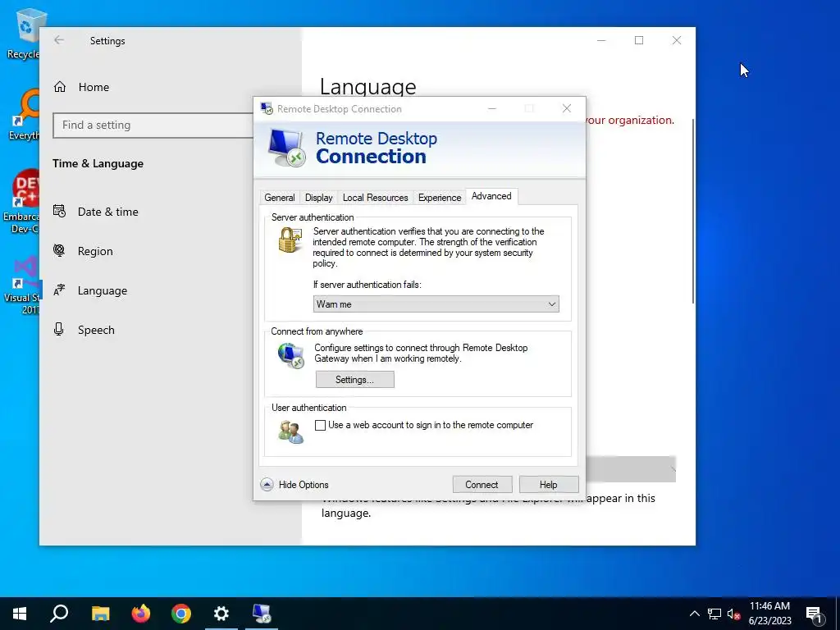Screen dimensions: 840x630
Task: Maximize the Settings window
Action: [x=638, y=40]
